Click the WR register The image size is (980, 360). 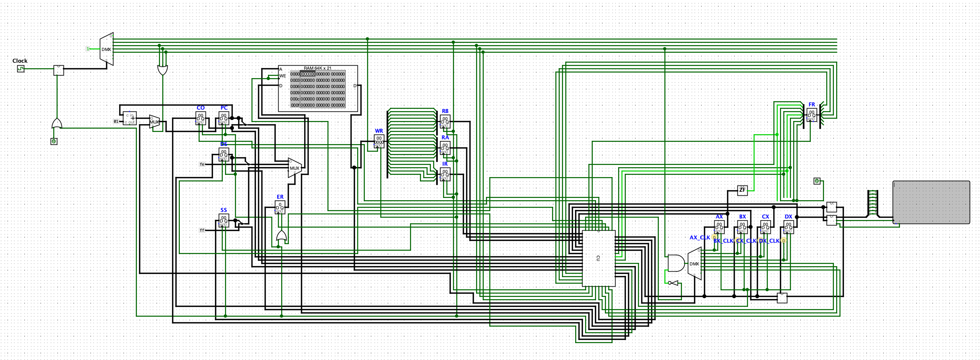click(x=379, y=142)
